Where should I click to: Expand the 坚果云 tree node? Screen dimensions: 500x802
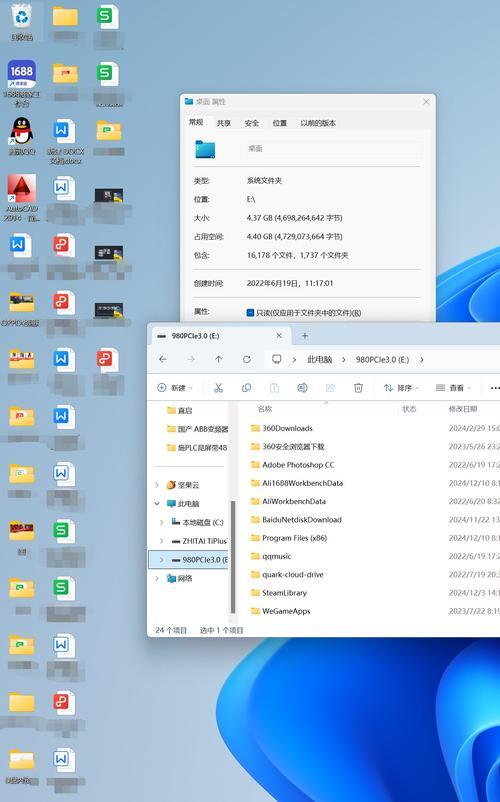point(157,485)
